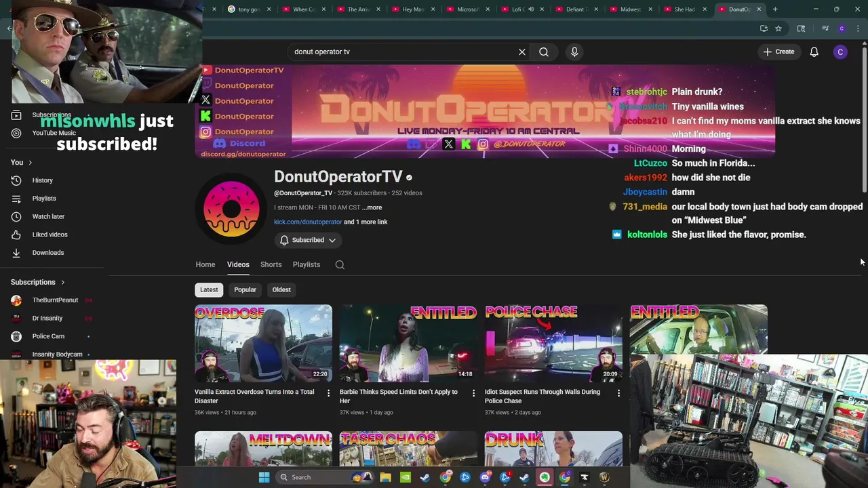Start voice search with the microphone icon
The width and height of the screenshot is (868, 488).
pyautogui.click(x=574, y=52)
